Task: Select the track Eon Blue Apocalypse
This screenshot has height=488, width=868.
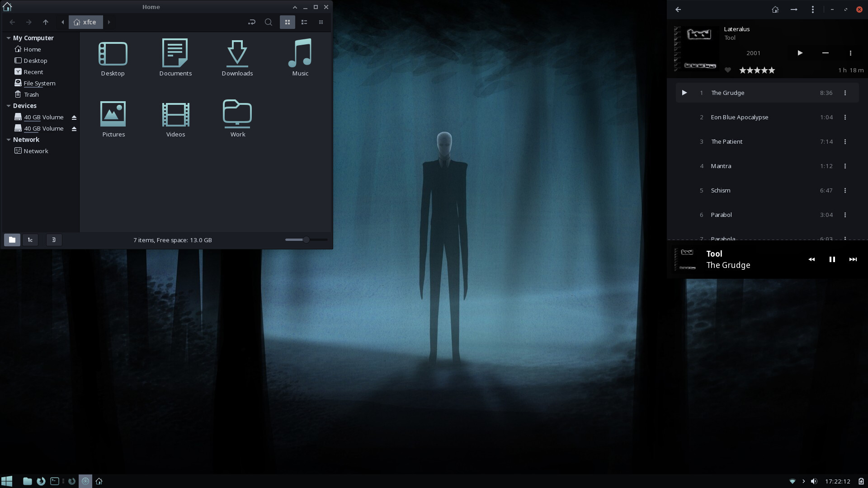Action: tap(767, 117)
